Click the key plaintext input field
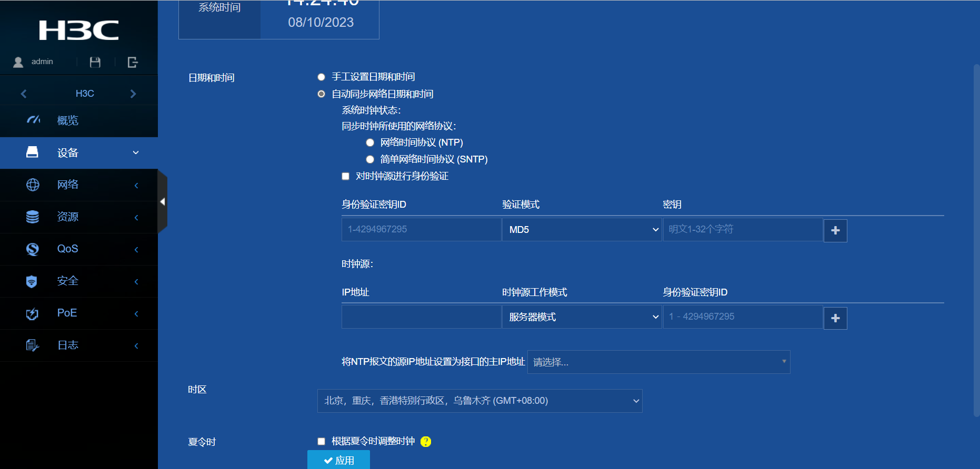Screen dimensions: 980x469 (743, 229)
